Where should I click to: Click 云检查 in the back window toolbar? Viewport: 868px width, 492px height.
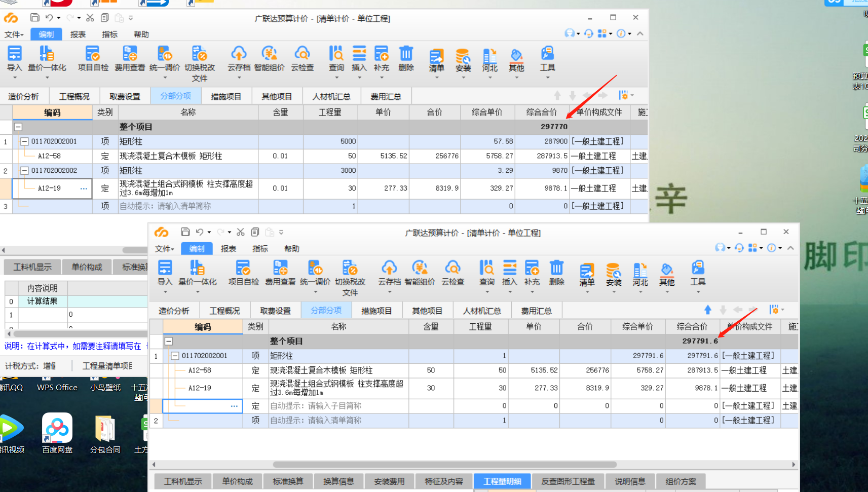tap(302, 58)
